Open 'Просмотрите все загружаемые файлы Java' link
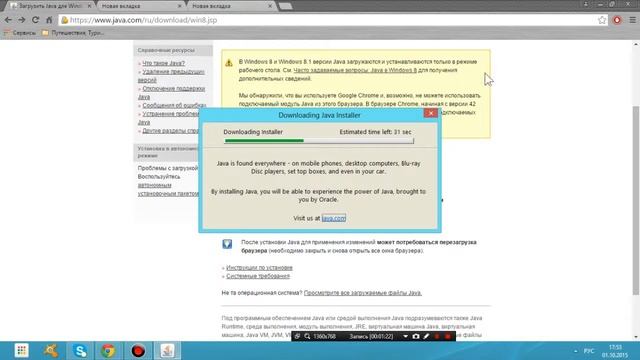640x360 pixels. point(362,293)
